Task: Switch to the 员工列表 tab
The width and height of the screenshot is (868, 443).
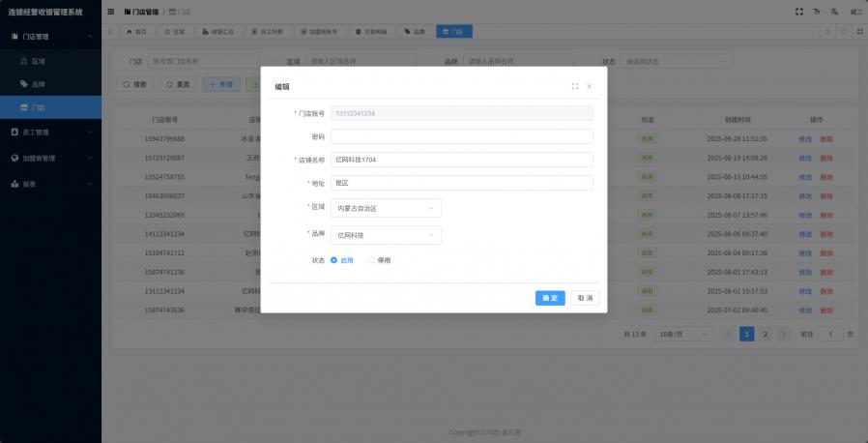Action: pos(266,32)
